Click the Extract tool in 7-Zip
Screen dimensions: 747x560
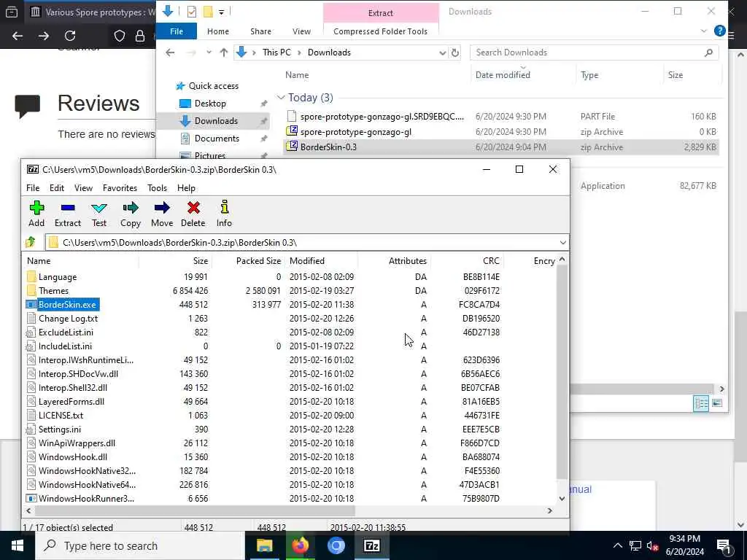pos(68,214)
